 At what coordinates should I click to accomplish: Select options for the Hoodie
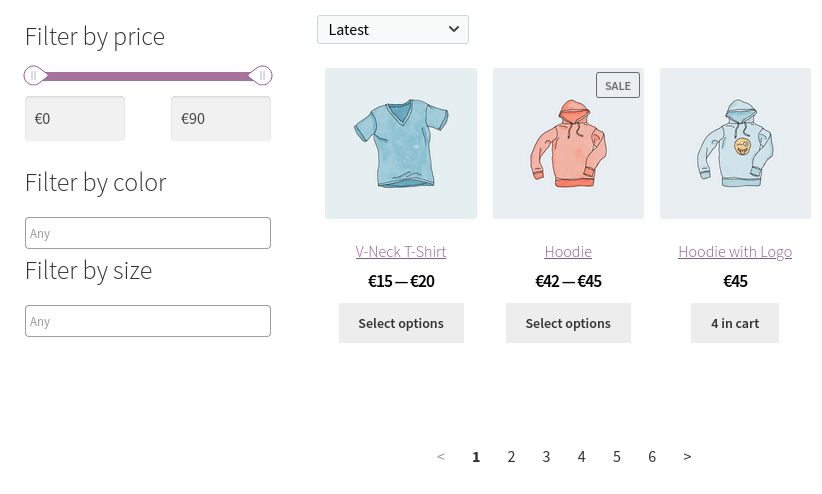[568, 323]
